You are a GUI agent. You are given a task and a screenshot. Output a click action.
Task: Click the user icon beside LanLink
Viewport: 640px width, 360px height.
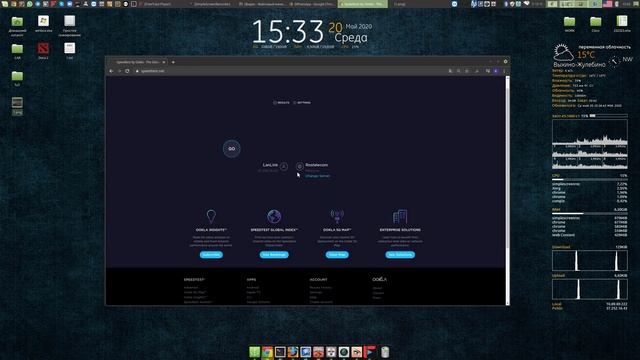(284, 166)
